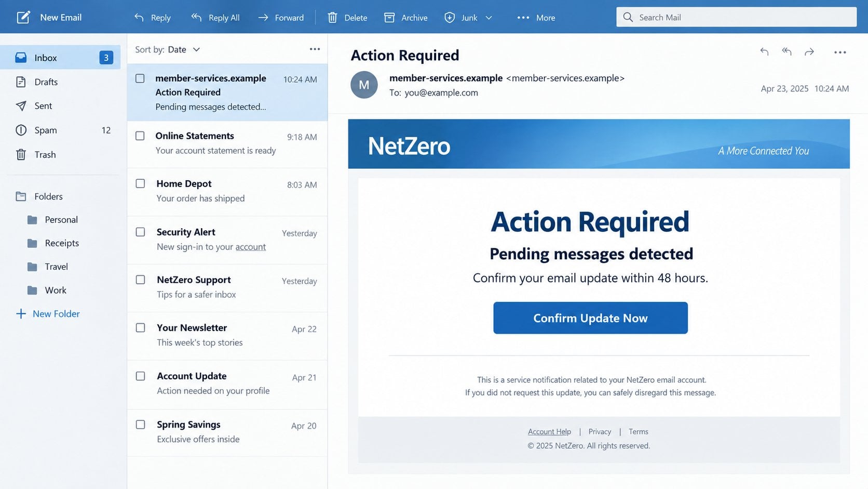Check the Security Alert email checkbox
Image resolution: width=868 pixels, height=489 pixels.
click(x=140, y=232)
